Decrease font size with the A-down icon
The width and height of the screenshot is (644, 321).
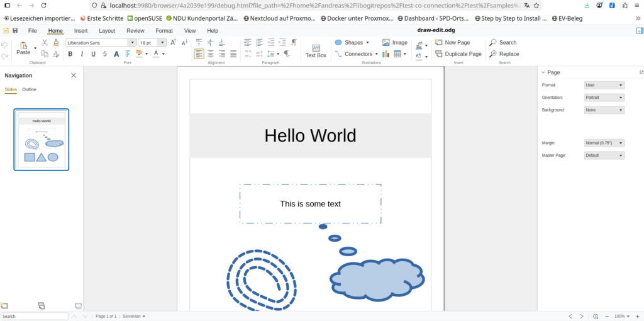185,42
